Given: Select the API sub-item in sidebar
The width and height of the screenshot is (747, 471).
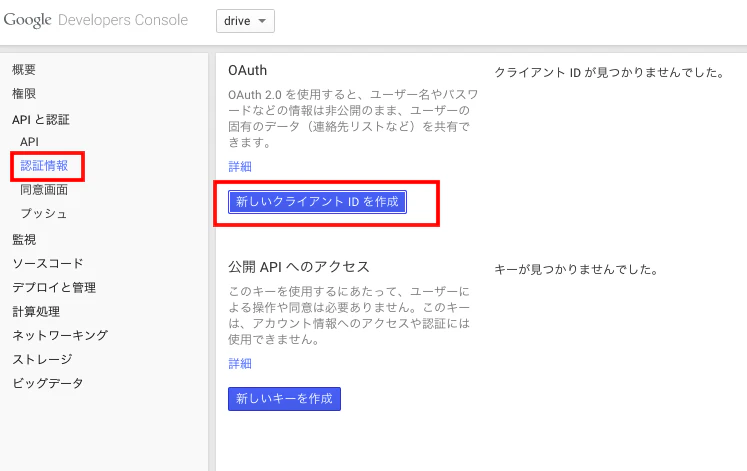Looking at the screenshot, I should tap(29, 142).
